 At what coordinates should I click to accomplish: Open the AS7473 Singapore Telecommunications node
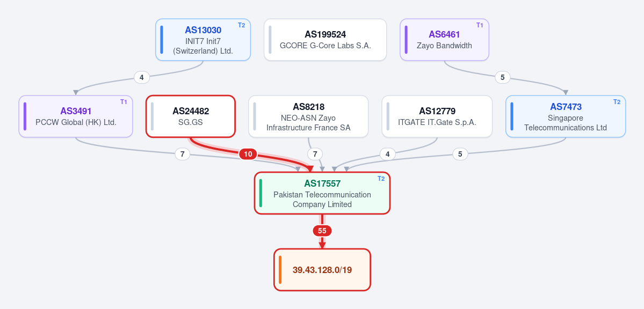pos(566,116)
